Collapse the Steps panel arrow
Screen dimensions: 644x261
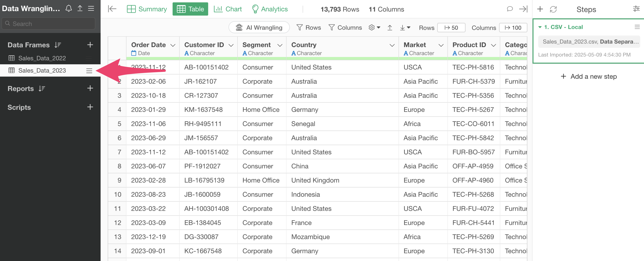click(x=523, y=9)
